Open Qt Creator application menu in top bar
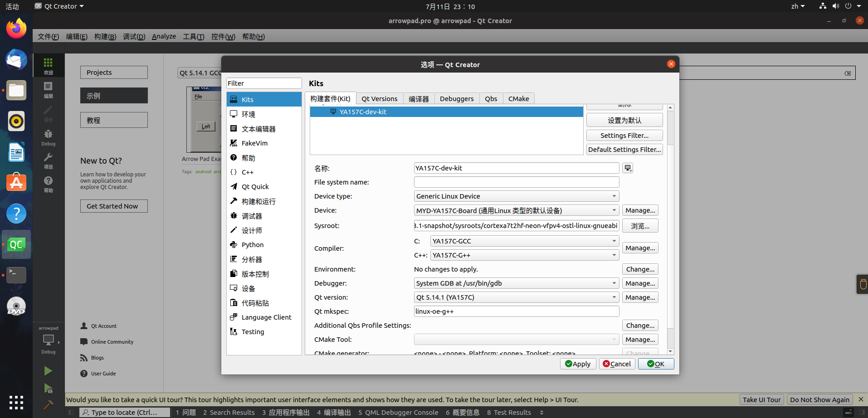Screen dimensions: 868x418 59,6
